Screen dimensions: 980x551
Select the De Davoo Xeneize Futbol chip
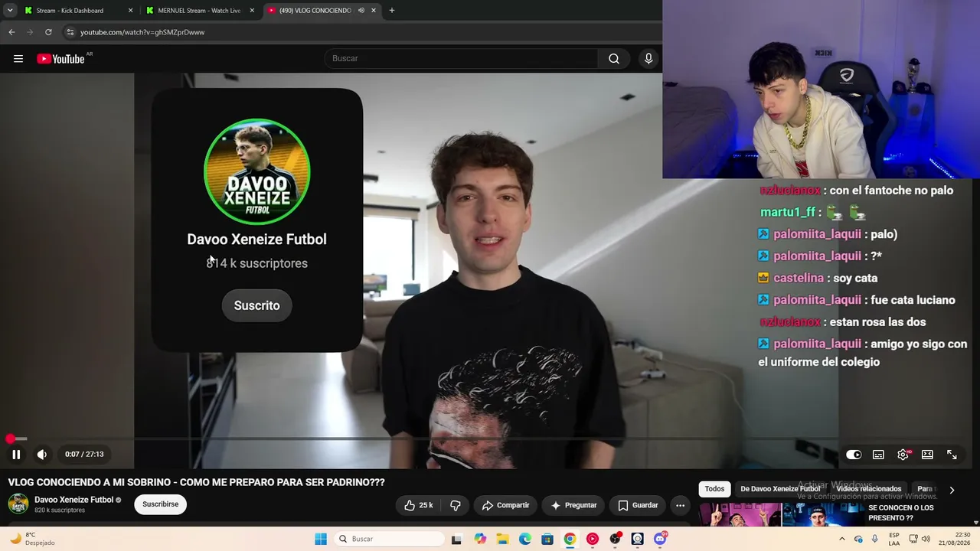coord(780,489)
